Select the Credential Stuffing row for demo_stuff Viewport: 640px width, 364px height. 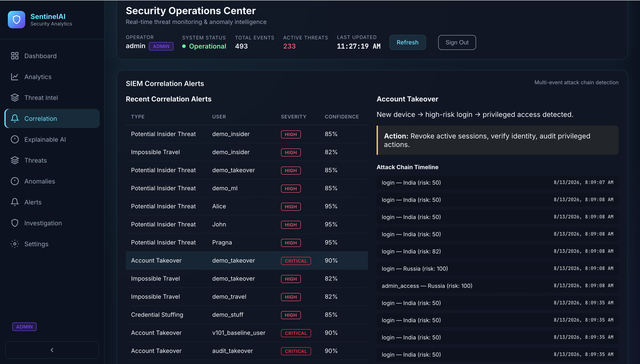coord(247,315)
